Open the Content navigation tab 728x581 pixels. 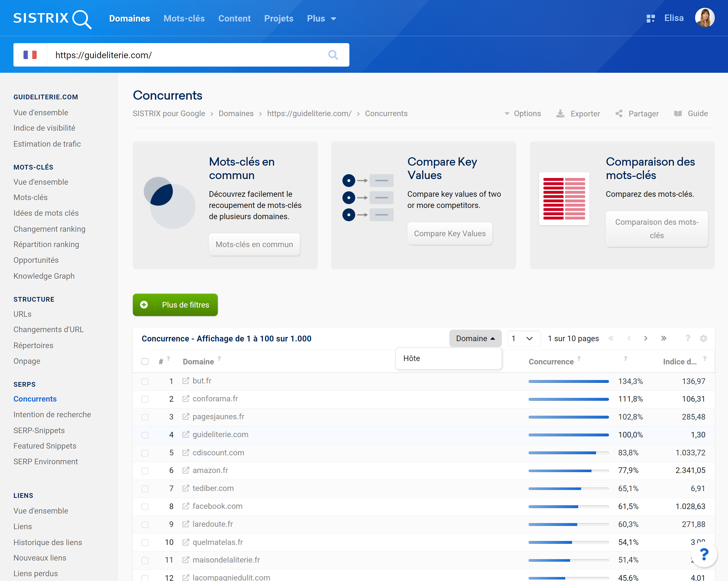234,18
